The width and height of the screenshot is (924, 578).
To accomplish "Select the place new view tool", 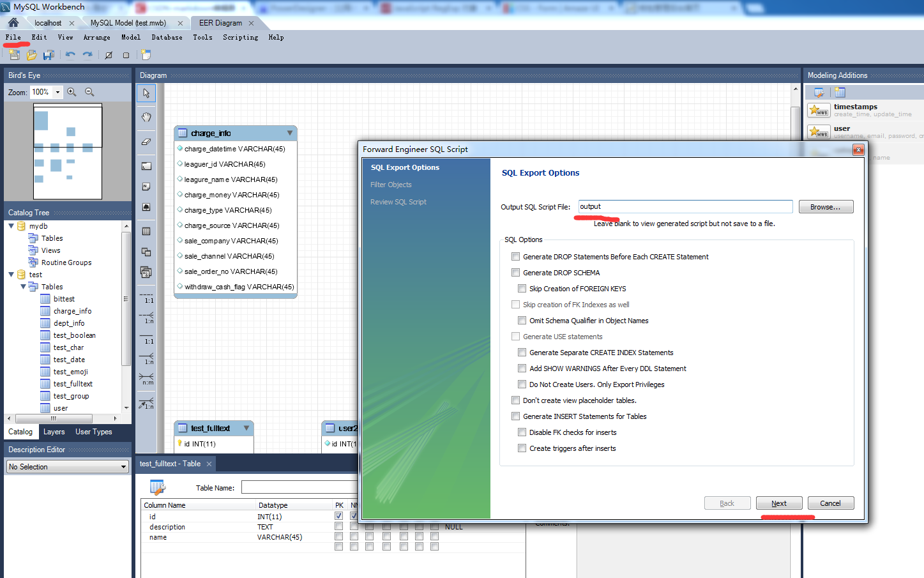I will [x=146, y=252].
